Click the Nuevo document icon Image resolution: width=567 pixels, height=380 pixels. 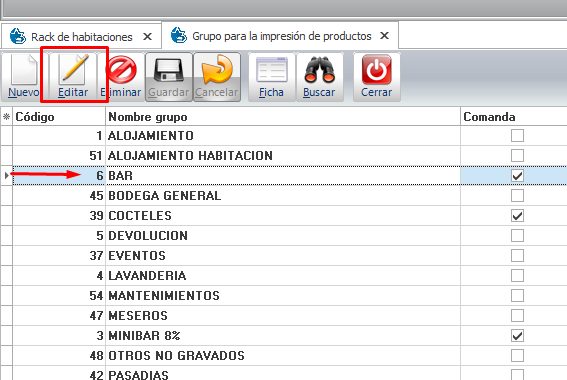(x=24, y=70)
